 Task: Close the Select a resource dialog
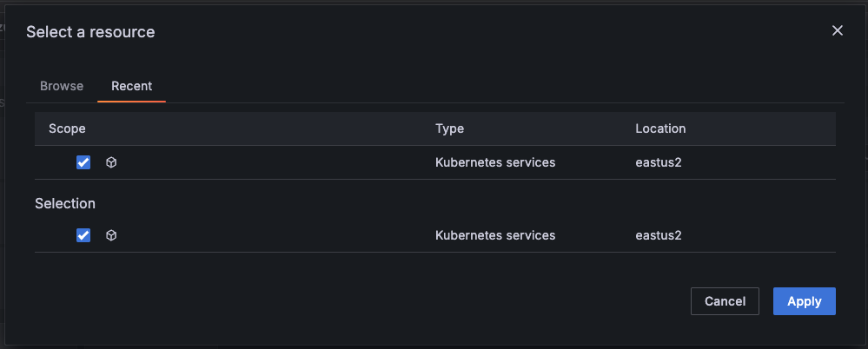click(838, 30)
